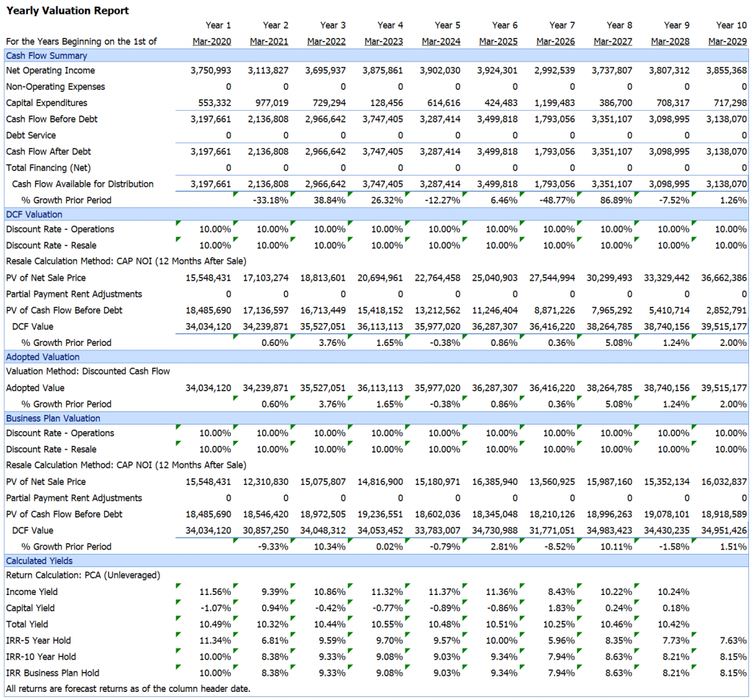
Task: Click the Mar-2023 column header link
Action: 383,42
